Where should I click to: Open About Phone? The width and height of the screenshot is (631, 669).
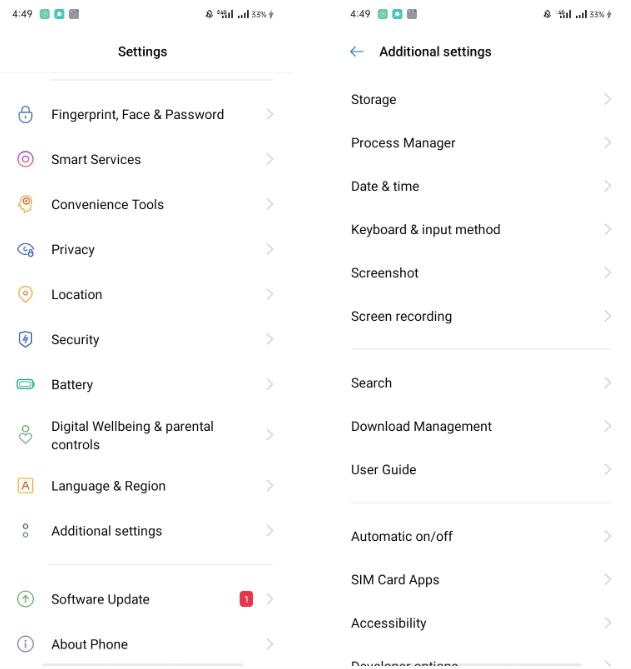click(x=89, y=644)
